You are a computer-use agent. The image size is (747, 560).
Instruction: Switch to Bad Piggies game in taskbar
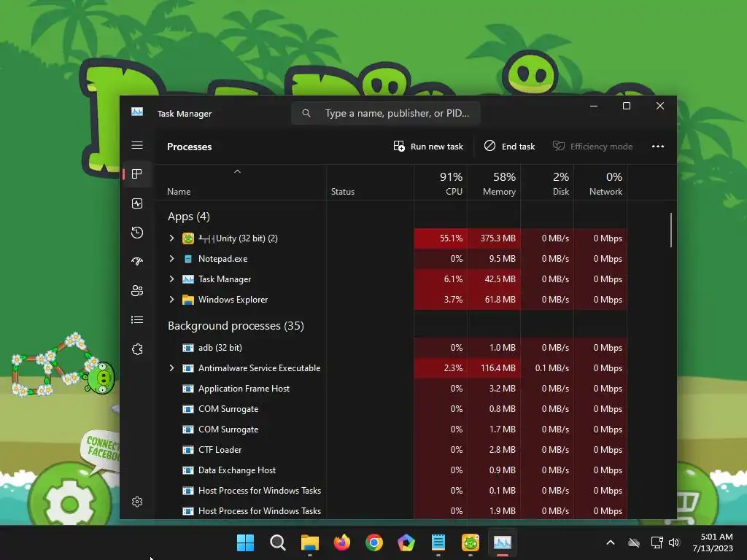(x=471, y=542)
